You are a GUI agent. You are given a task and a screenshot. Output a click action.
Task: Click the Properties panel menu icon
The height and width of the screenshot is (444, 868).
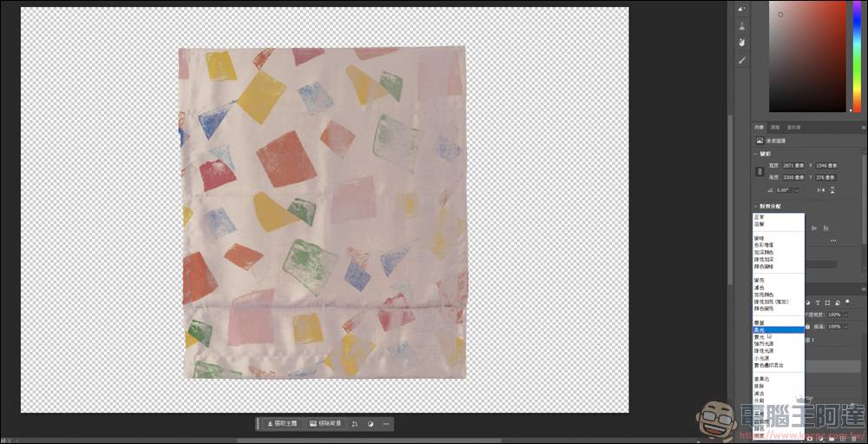[x=864, y=128]
